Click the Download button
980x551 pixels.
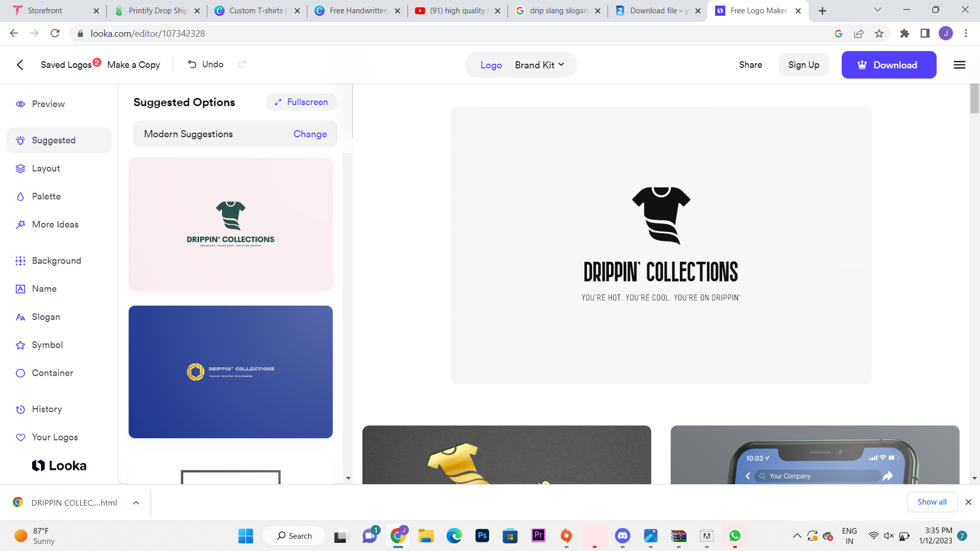click(x=889, y=65)
